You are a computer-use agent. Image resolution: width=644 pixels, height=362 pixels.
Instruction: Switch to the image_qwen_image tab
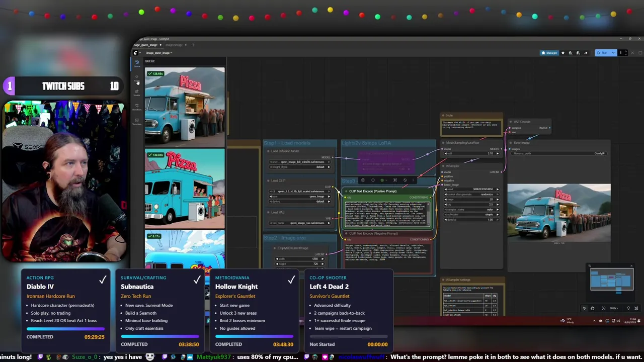147,45
